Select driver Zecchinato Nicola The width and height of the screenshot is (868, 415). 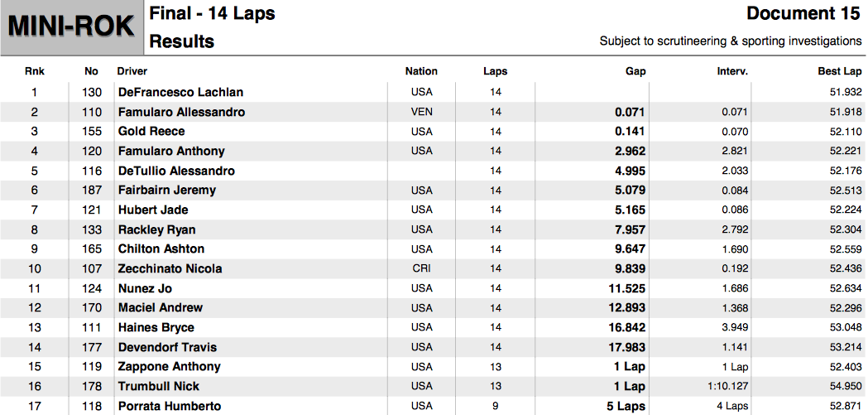pyautogui.click(x=170, y=268)
